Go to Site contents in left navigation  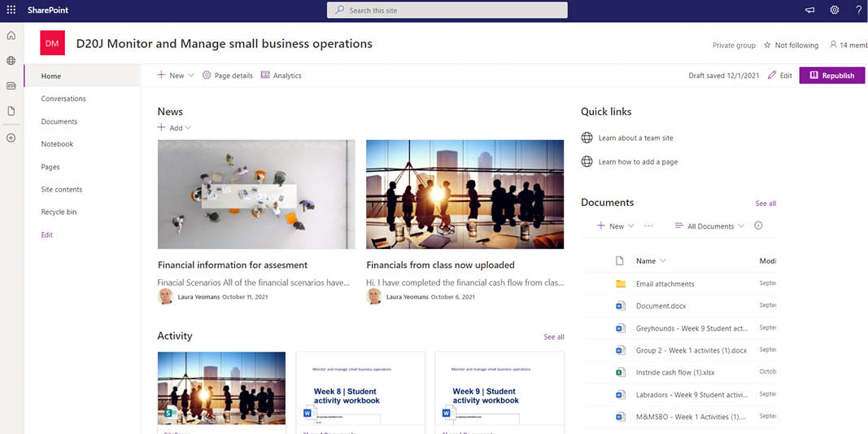(x=62, y=190)
